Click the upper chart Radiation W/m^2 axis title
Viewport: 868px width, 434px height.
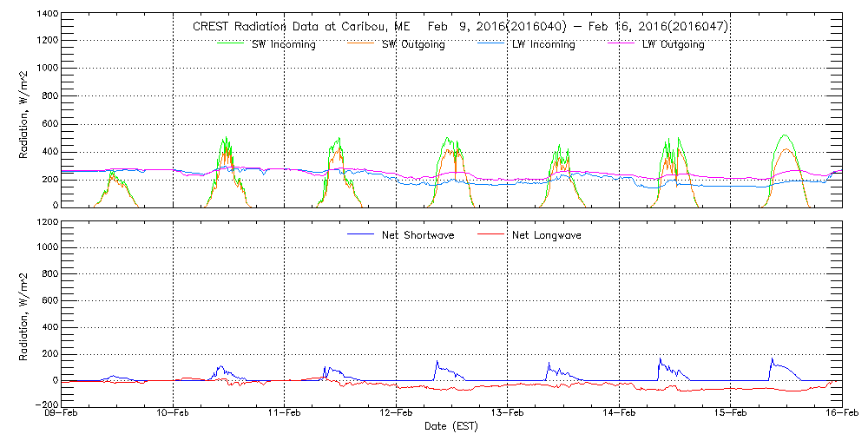tap(25, 111)
